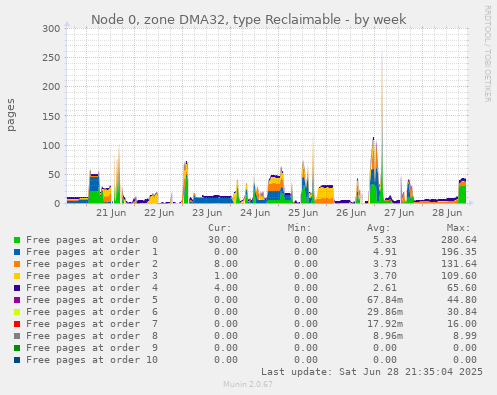Click the red order 7 legend swatch
This screenshot has width=497, height=395.
tap(17, 324)
